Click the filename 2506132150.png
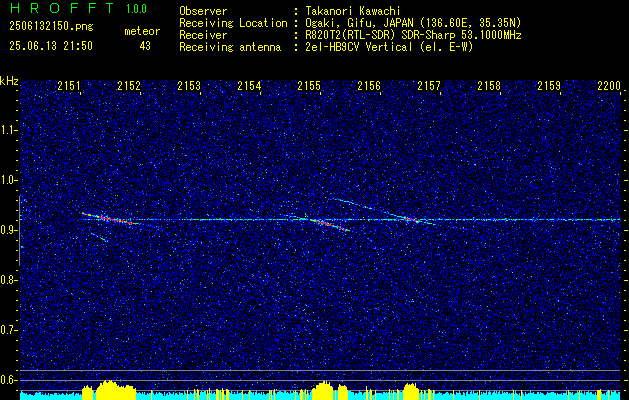629x400 pixels. pyautogui.click(x=51, y=26)
